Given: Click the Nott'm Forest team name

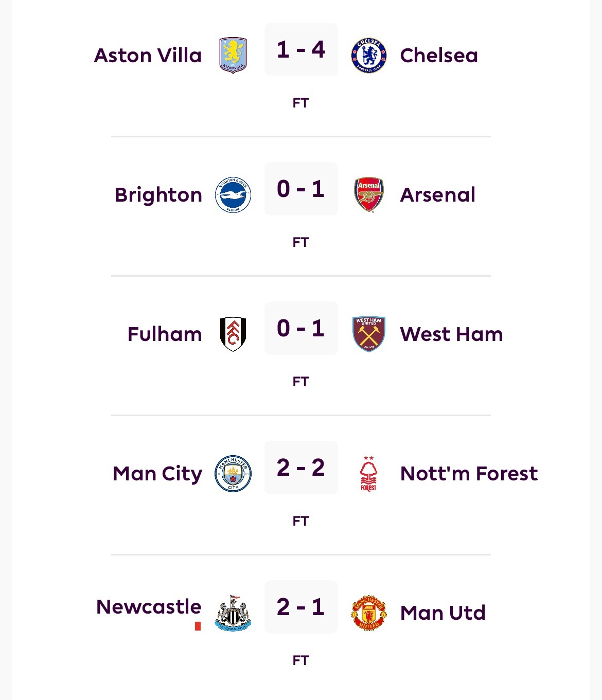Looking at the screenshot, I should (469, 474).
